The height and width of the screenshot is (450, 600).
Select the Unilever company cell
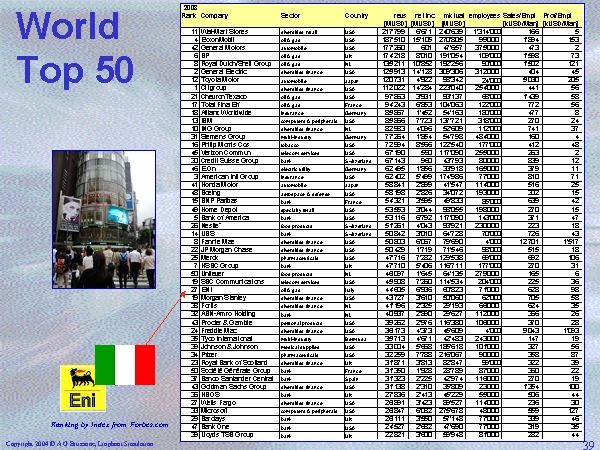click(x=240, y=274)
